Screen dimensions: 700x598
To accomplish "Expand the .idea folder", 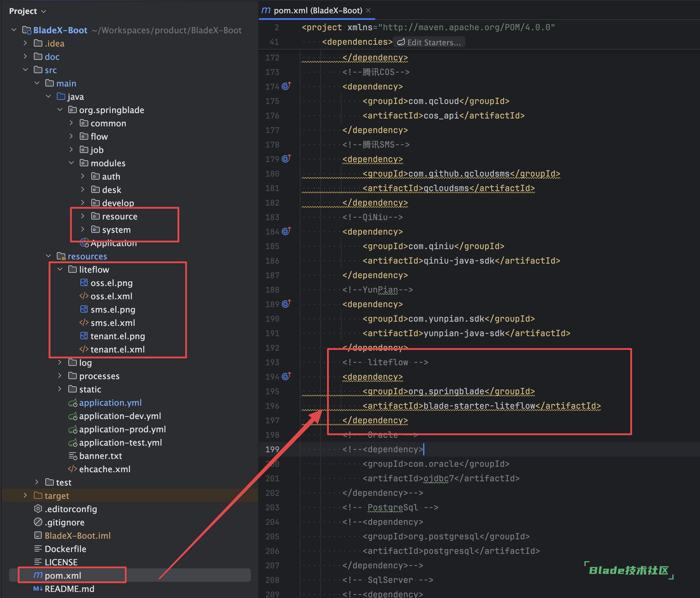I will (x=25, y=43).
